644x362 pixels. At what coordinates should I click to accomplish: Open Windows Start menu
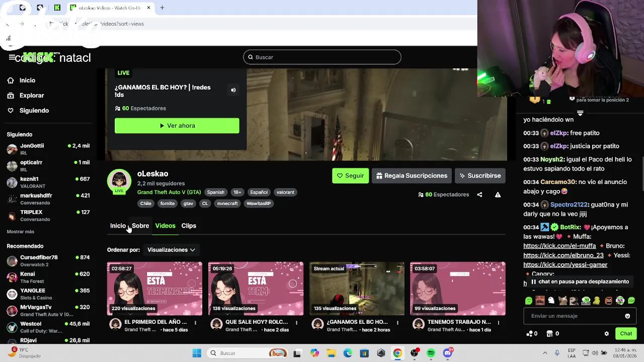(x=197, y=353)
